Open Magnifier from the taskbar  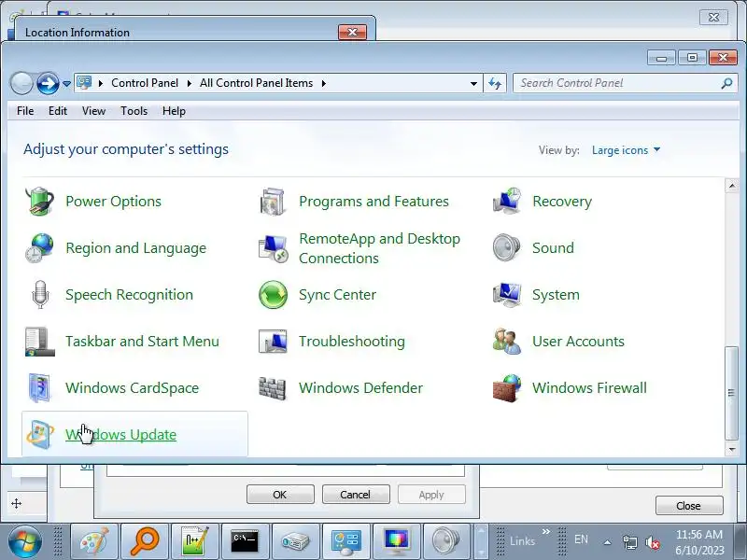pyautogui.click(x=145, y=541)
